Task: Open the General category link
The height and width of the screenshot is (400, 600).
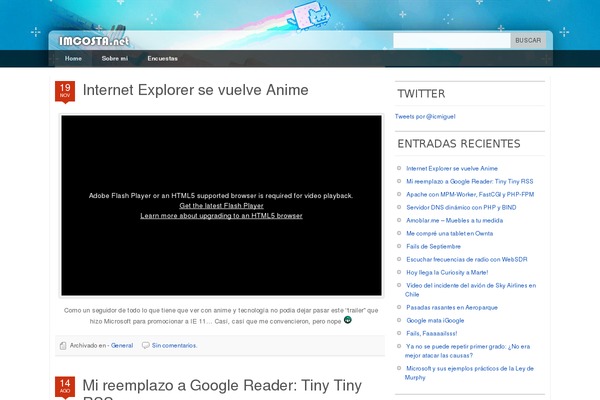Action: pos(122,345)
